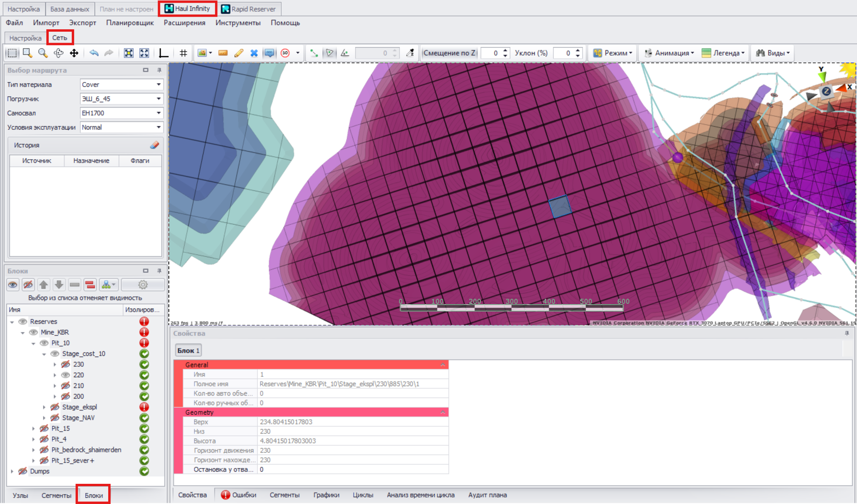Expand the Dumps tree node
The height and width of the screenshot is (504, 857).
click(12, 471)
